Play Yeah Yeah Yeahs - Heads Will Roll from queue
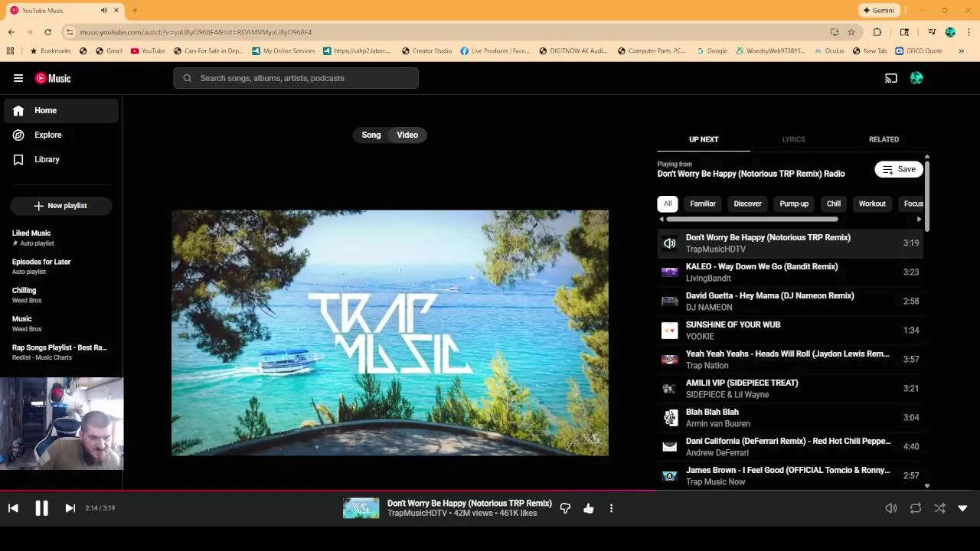980x551 pixels. [x=790, y=359]
